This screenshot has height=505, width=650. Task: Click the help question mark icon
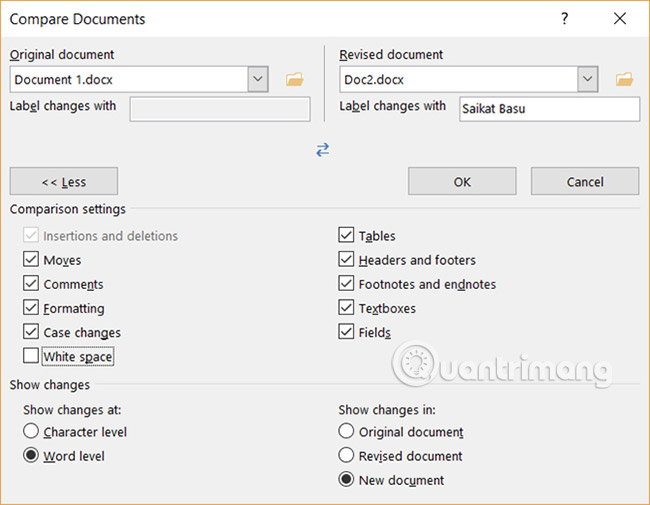565,19
